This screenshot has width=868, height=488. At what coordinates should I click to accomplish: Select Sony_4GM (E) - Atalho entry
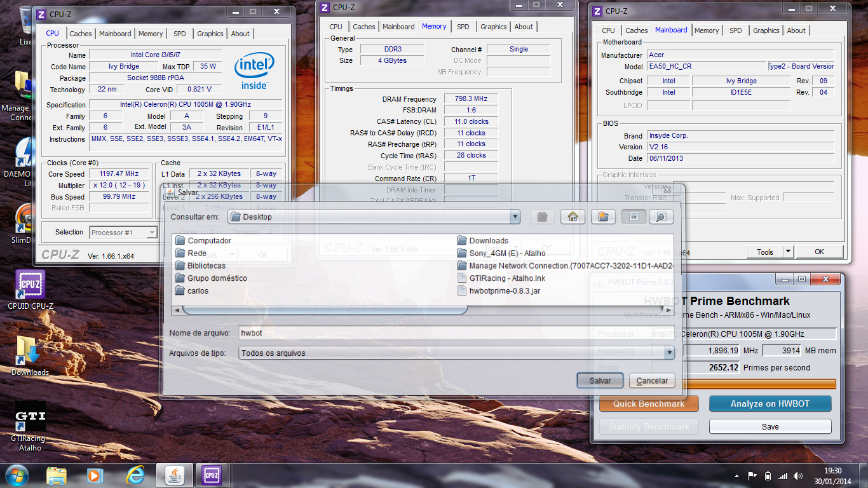(501, 253)
